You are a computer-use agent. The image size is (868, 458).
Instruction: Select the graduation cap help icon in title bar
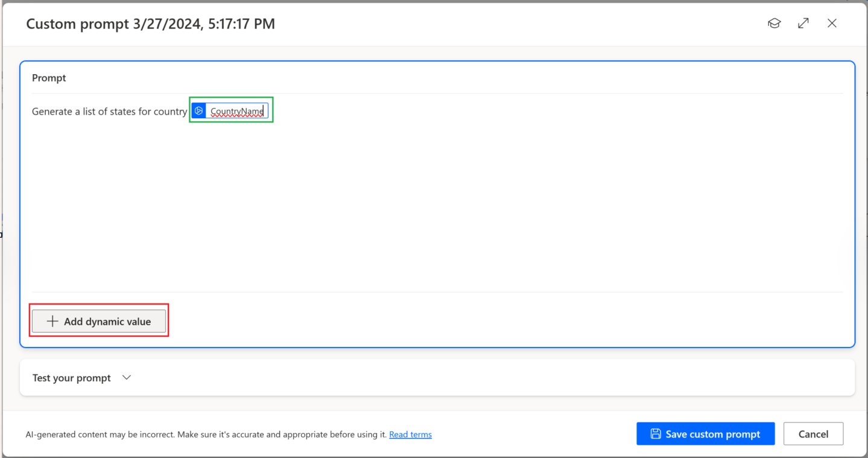[x=774, y=23]
